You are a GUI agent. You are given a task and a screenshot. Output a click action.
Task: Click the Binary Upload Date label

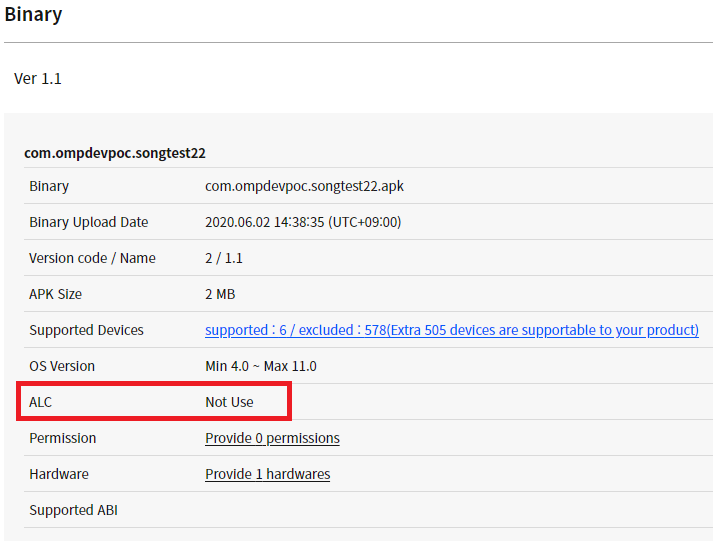pos(88,222)
